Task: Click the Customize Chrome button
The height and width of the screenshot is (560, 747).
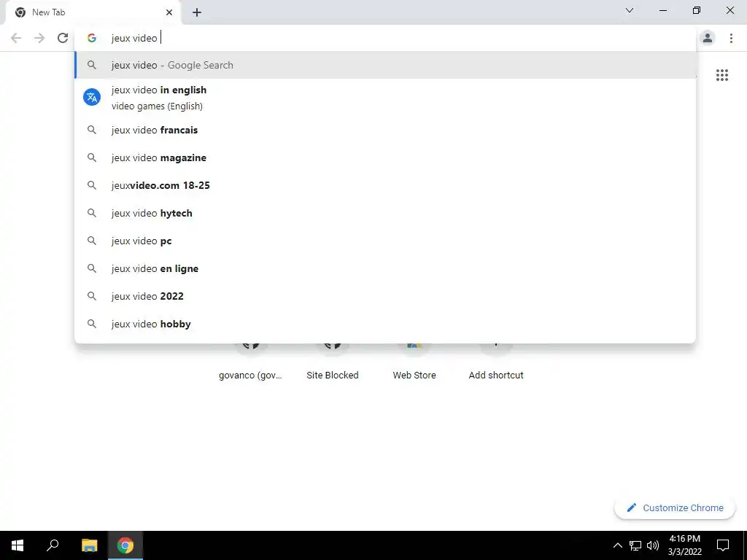Action: (x=675, y=507)
